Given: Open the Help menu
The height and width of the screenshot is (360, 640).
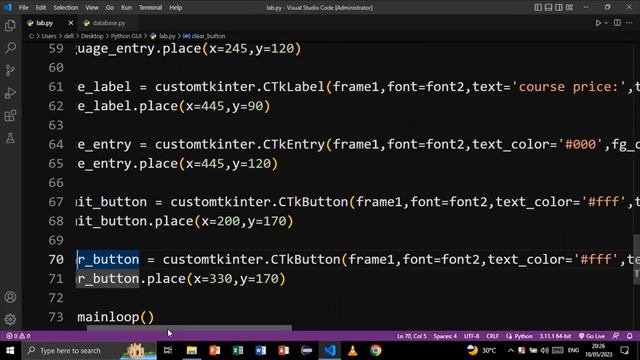Looking at the screenshot, I should 176,7.
